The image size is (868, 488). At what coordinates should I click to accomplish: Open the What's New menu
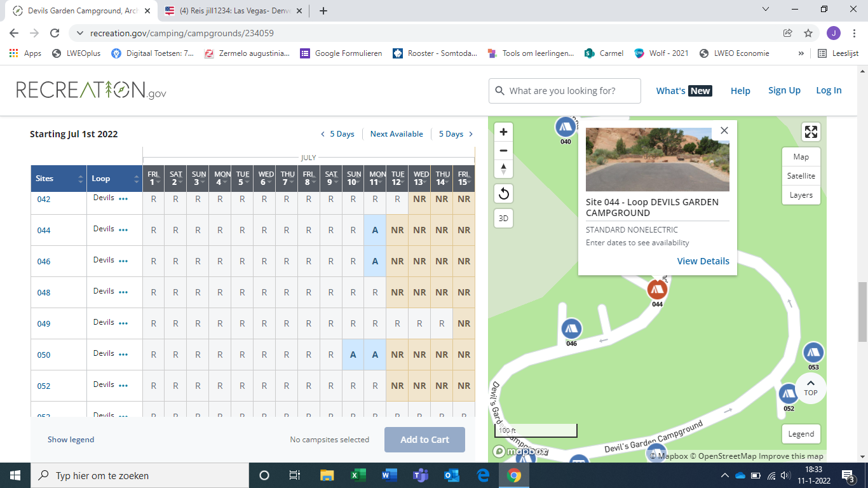(x=684, y=91)
